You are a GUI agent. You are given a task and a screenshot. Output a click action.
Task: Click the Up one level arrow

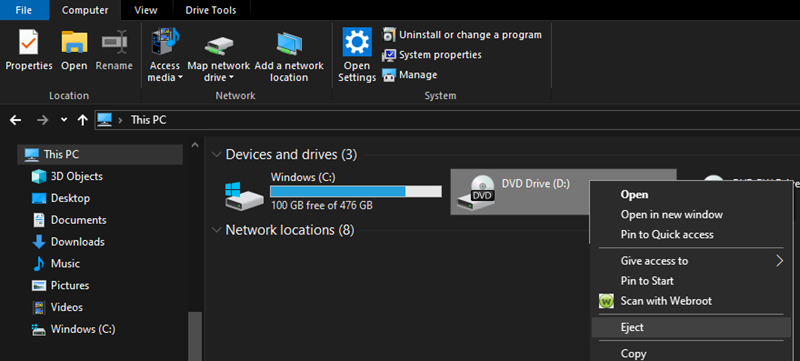pos(82,120)
